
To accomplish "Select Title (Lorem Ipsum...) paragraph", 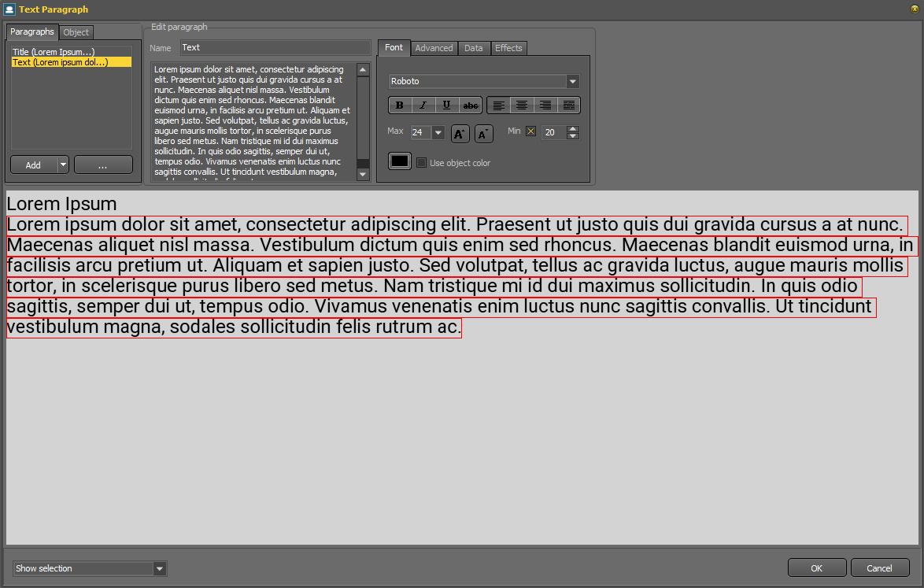I will tap(72, 52).
